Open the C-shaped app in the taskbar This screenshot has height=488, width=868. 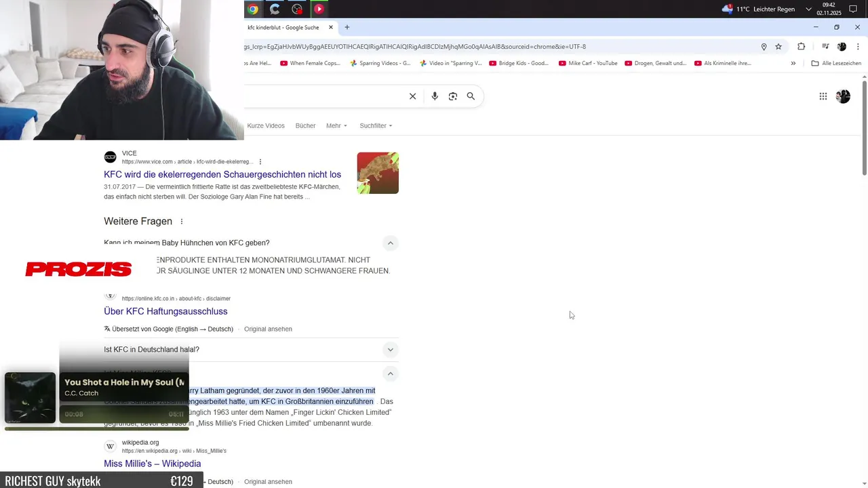click(275, 9)
